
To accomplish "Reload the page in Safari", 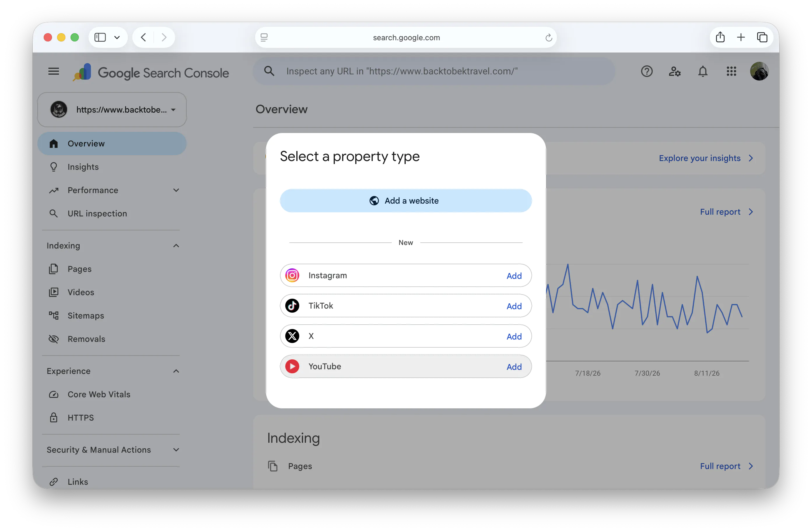I will [548, 38].
